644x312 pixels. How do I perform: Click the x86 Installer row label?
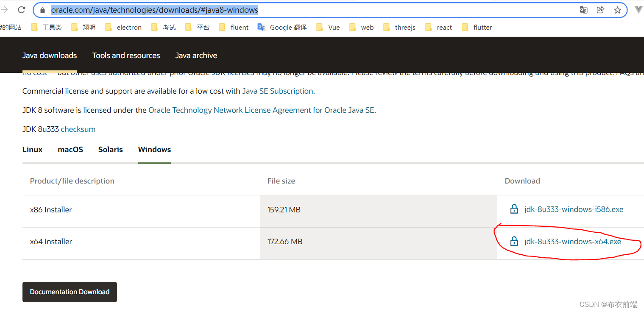[x=51, y=210]
